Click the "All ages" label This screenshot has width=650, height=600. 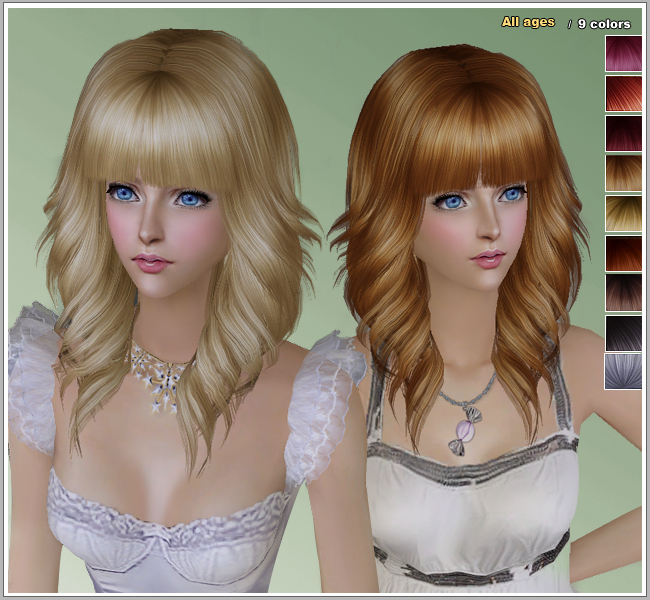527,22
